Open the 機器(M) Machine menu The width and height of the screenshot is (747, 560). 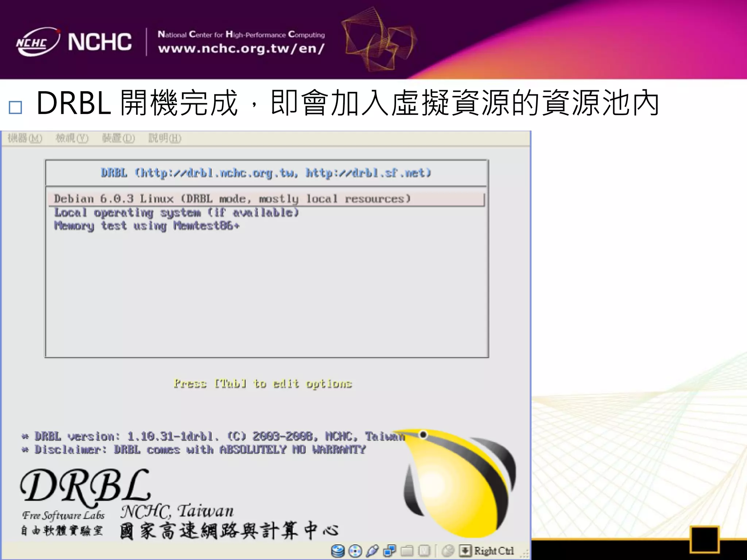coord(25,139)
